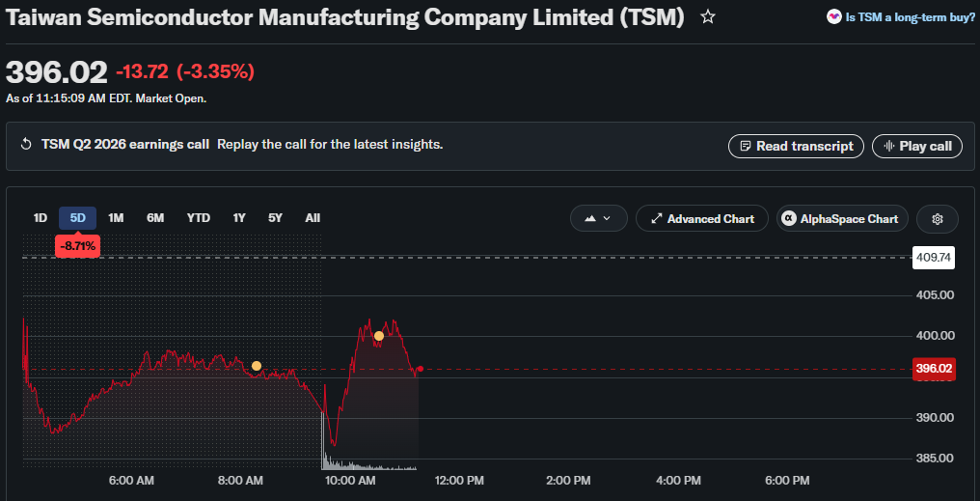Click the 'As of 11:15:09 AM EDT' timestamp
The width and height of the screenshot is (980, 501).
tap(106, 98)
